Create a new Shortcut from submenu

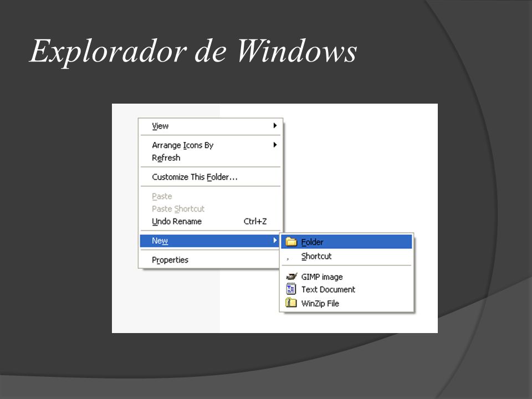click(346, 256)
